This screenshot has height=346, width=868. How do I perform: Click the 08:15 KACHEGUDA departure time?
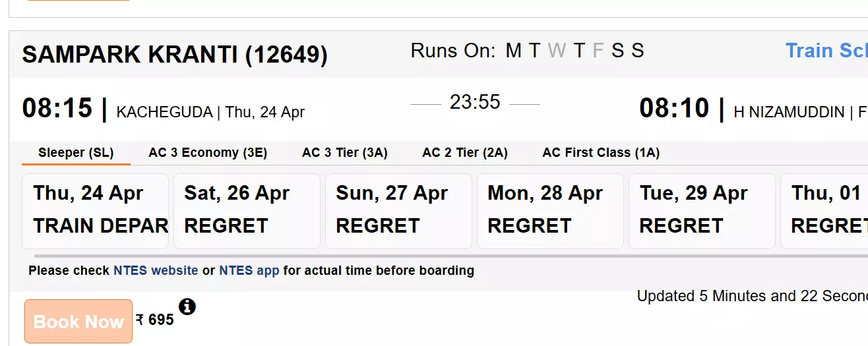pyautogui.click(x=57, y=108)
